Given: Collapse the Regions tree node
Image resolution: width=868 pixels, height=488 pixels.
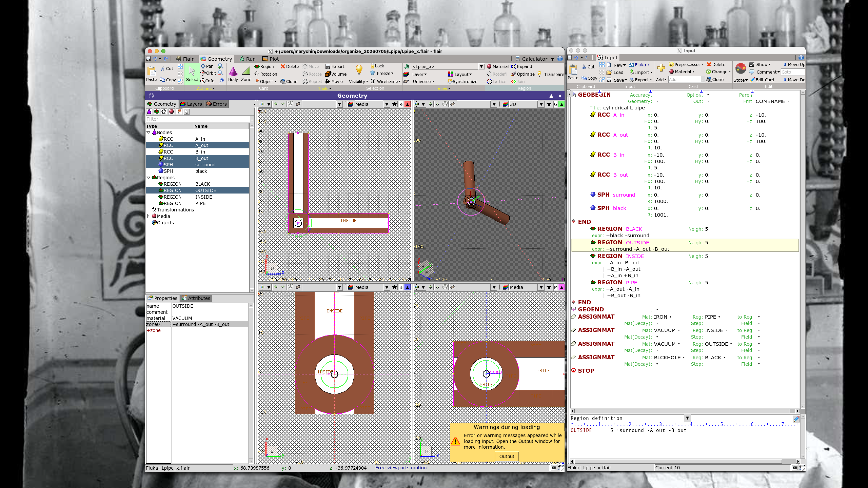Looking at the screenshot, I should (148, 177).
